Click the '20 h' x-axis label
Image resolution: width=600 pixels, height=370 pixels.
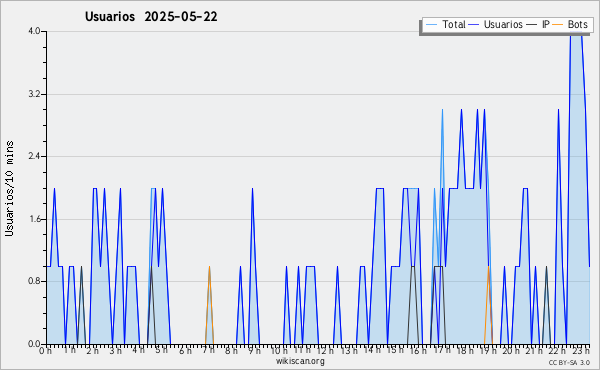(511, 351)
